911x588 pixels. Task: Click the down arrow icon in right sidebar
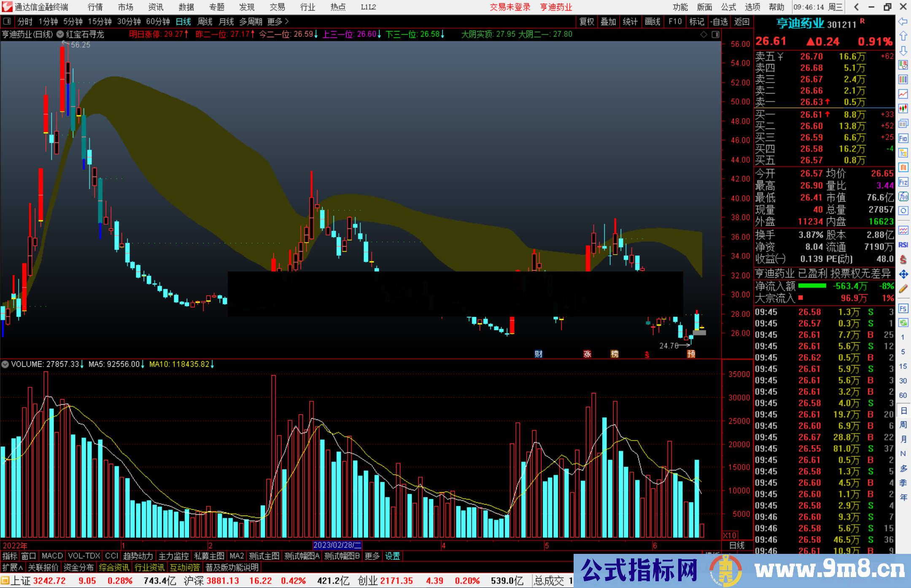tap(903, 51)
